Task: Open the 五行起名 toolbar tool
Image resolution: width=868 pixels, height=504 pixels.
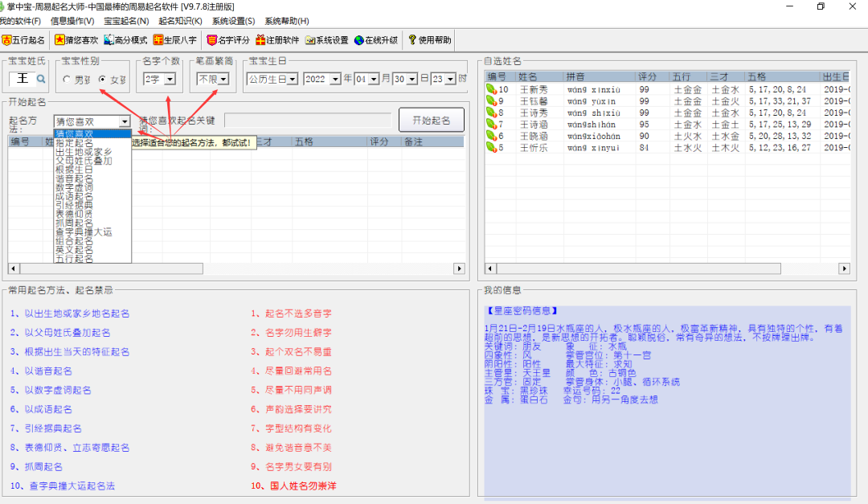Action: click(23, 40)
